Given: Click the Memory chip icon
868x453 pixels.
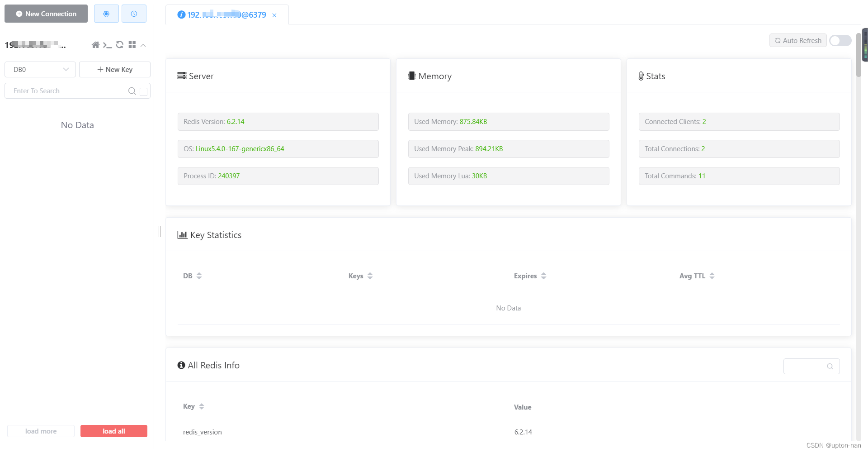Looking at the screenshot, I should click(411, 76).
